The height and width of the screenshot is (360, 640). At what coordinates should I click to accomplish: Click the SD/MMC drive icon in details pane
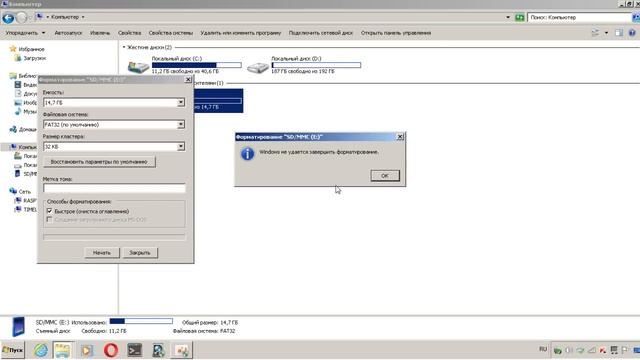pyautogui.click(x=18, y=327)
